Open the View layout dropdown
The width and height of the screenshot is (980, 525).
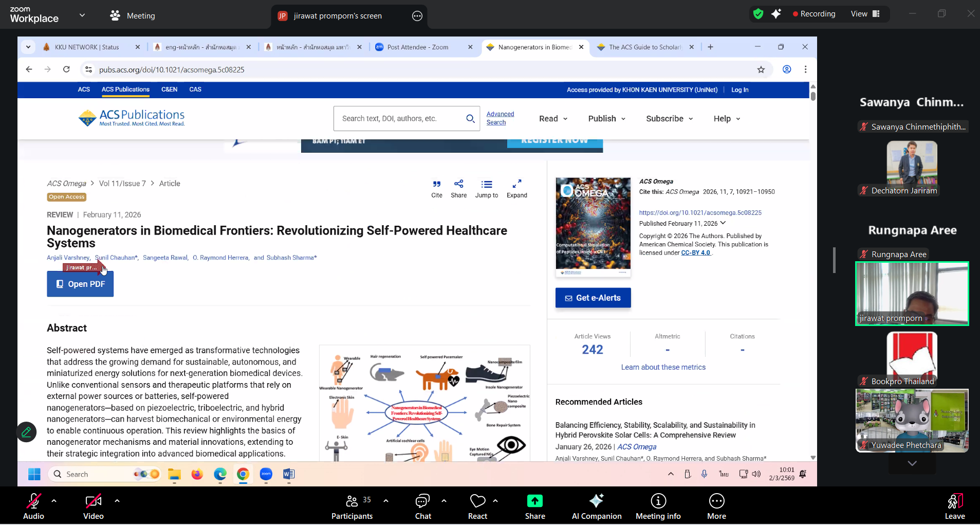865,14
